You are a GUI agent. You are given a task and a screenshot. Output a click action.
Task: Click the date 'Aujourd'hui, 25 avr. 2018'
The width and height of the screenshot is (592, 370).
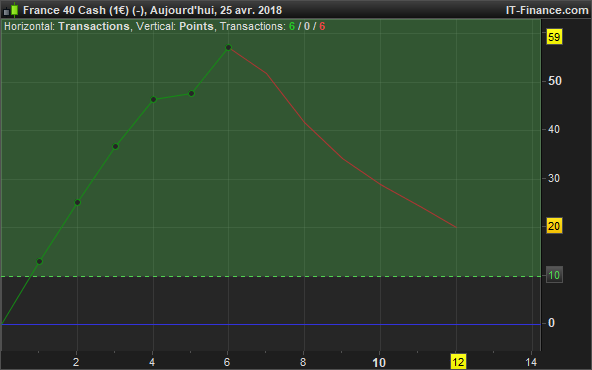click(216, 10)
